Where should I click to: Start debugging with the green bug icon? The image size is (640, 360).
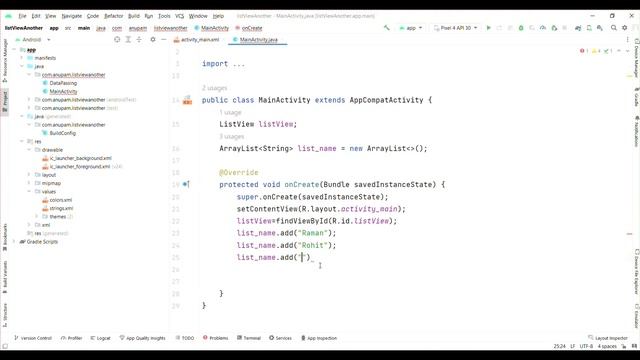coord(521,28)
